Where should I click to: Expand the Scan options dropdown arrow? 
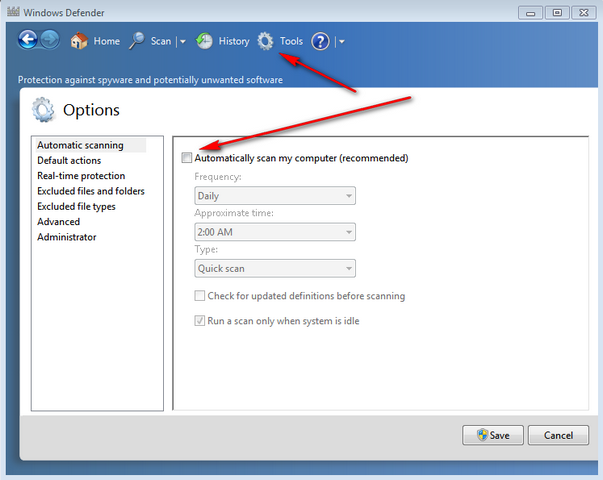(x=183, y=42)
